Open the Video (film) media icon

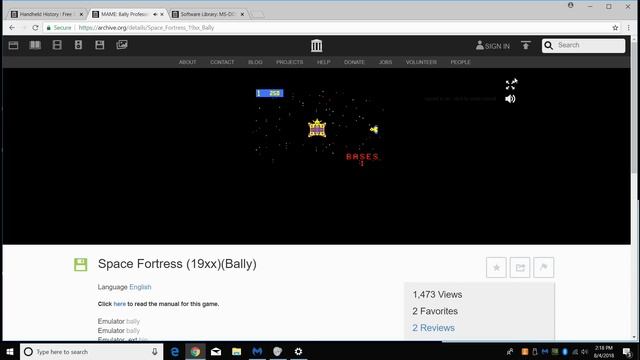pos(57,45)
